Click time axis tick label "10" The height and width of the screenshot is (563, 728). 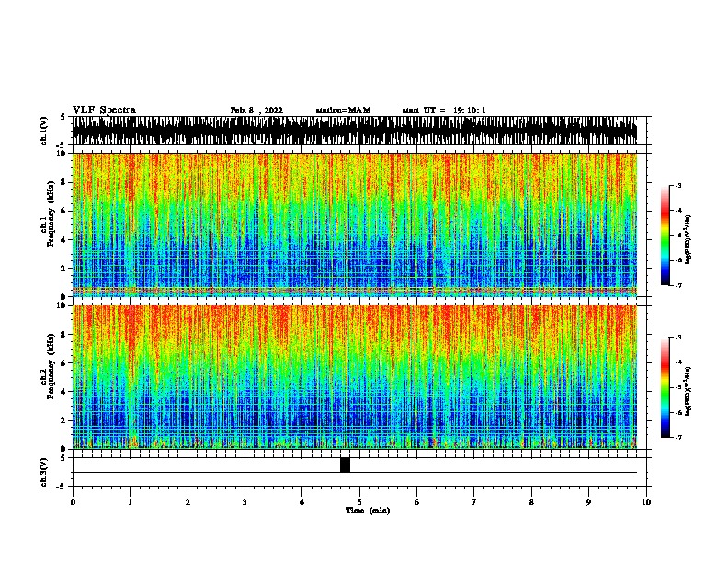coord(646,502)
